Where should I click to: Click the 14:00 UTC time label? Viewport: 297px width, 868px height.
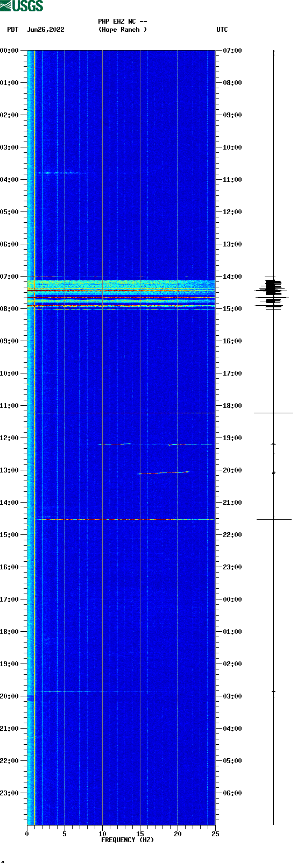click(x=232, y=277)
